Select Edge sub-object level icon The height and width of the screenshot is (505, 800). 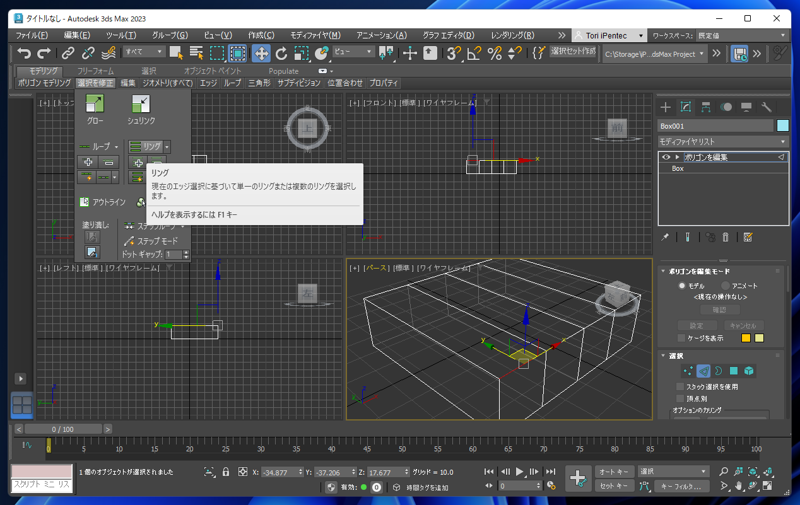[x=703, y=371]
